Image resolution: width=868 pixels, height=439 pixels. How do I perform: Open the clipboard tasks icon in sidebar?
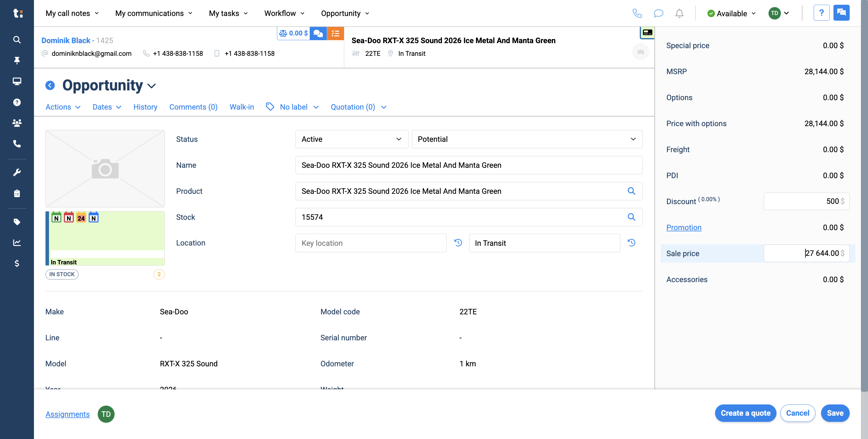click(17, 193)
